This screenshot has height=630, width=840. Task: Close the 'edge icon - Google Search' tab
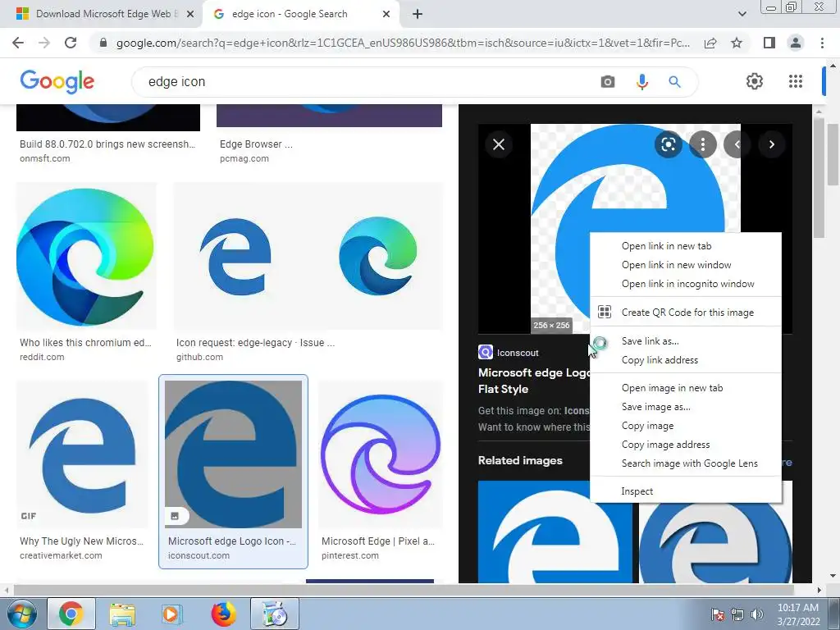(386, 14)
